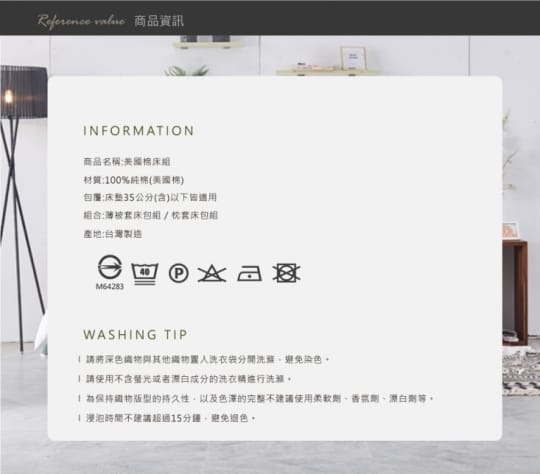This screenshot has width=540, height=474.
Task: Click the 組合:薄被套床包組 line
Action: (150, 215)
